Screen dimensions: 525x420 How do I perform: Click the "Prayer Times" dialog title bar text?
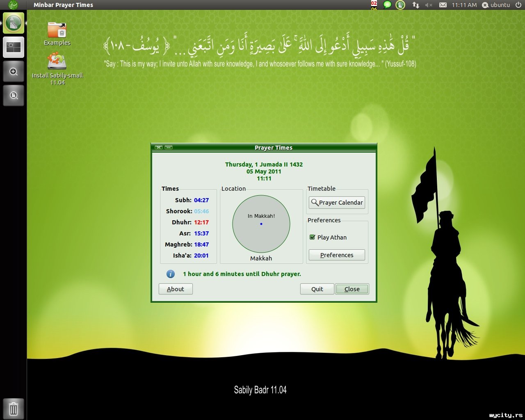(x=274, y=148)
